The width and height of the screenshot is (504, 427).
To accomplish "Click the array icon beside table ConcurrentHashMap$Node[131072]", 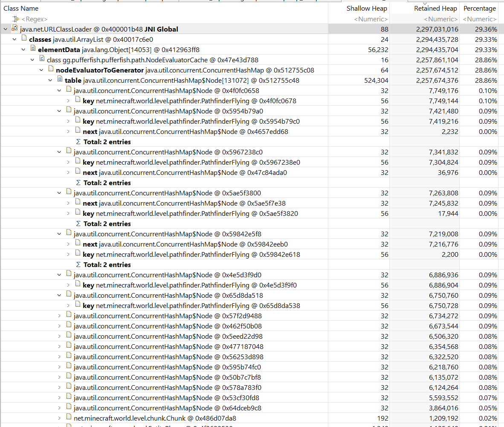I will 60,80.
